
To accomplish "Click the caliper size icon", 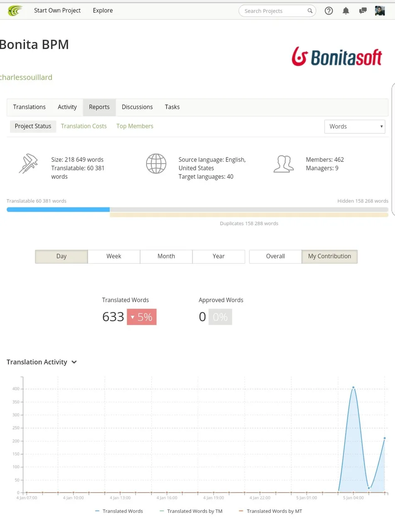I will (28, 163).
